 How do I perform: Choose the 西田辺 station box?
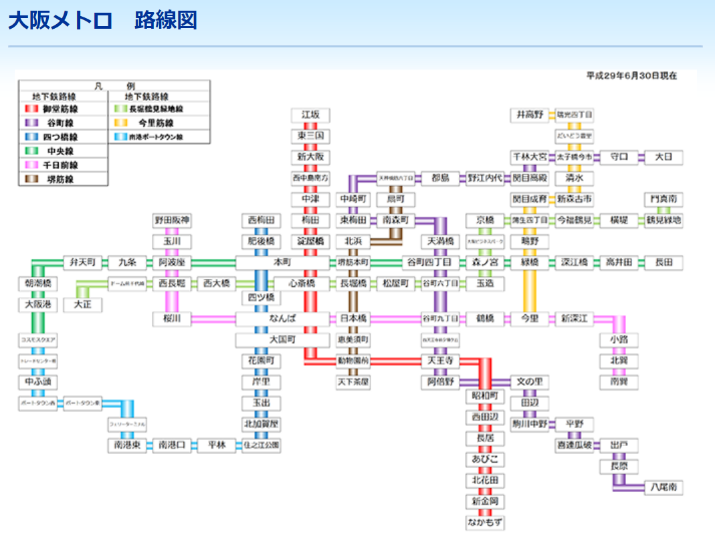[x=485, y=417]
